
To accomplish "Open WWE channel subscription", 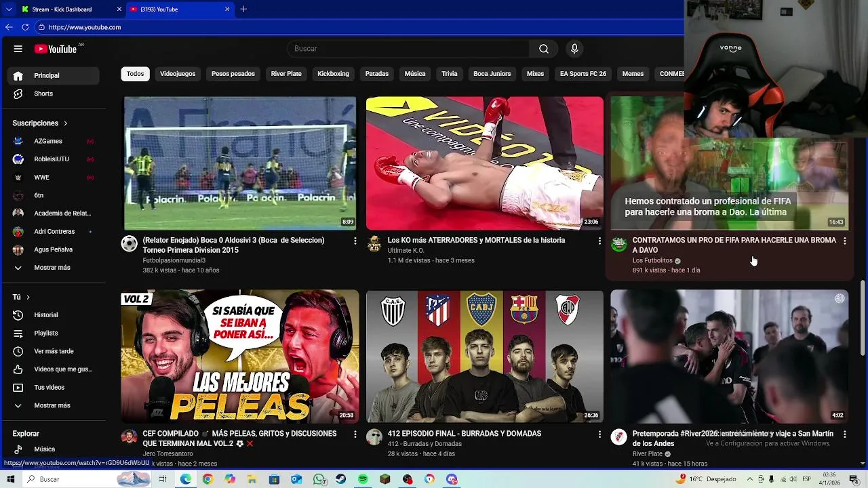I will coord(53,178).
